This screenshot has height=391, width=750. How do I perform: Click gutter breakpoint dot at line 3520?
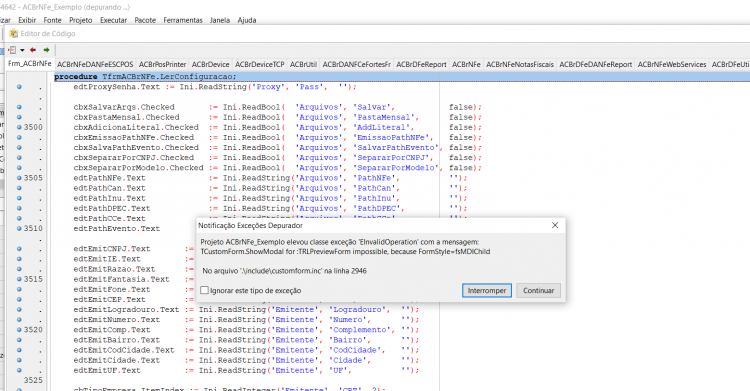[x=19, y=330]
